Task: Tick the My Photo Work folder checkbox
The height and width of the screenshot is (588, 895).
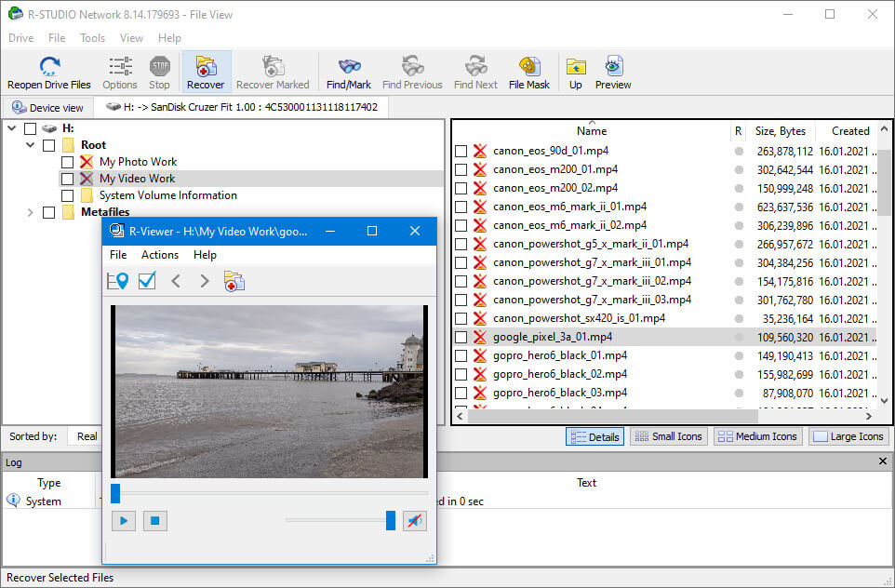Action: coord(68,162)
